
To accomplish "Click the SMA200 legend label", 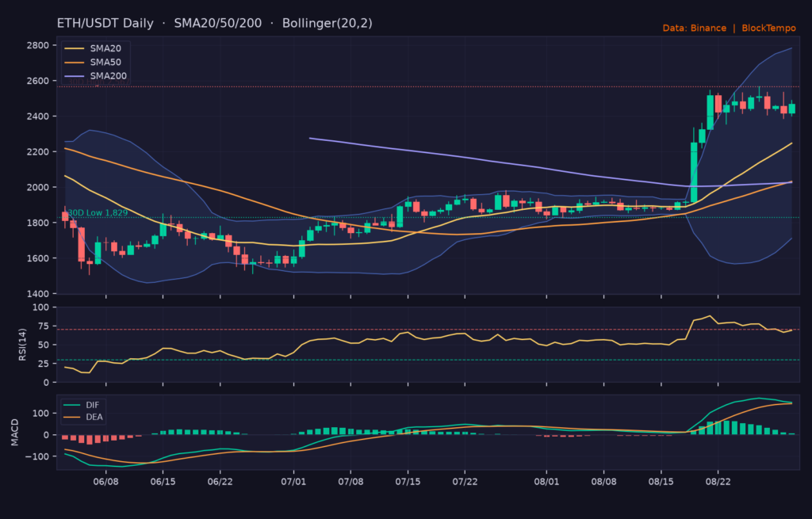I will (x=108, y=76).
